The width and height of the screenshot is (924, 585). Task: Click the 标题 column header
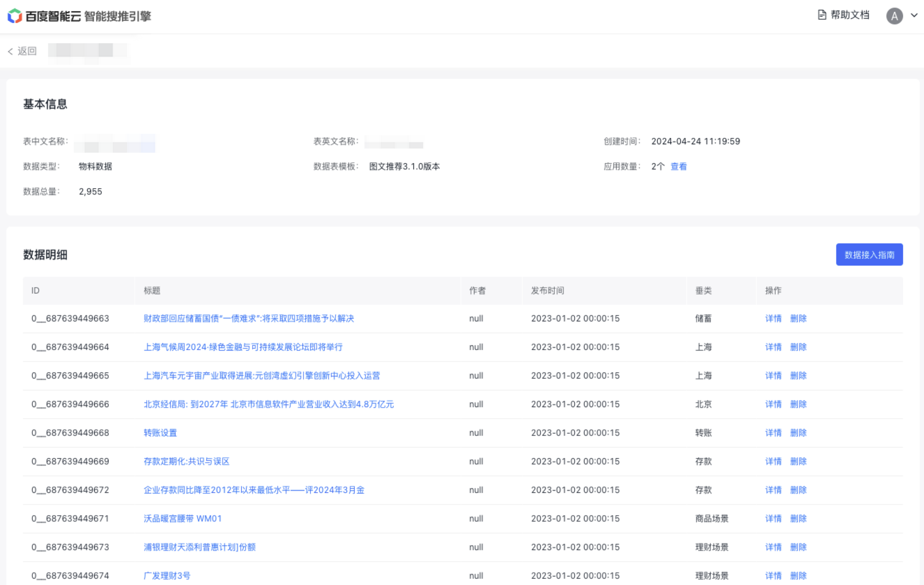pos(298,290)
